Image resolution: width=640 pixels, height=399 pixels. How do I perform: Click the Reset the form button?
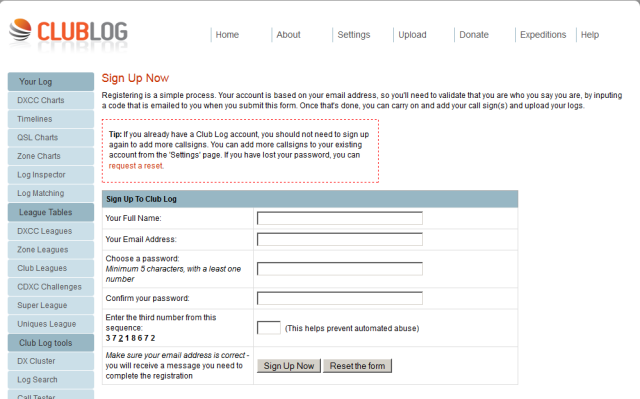pos(358,366)
